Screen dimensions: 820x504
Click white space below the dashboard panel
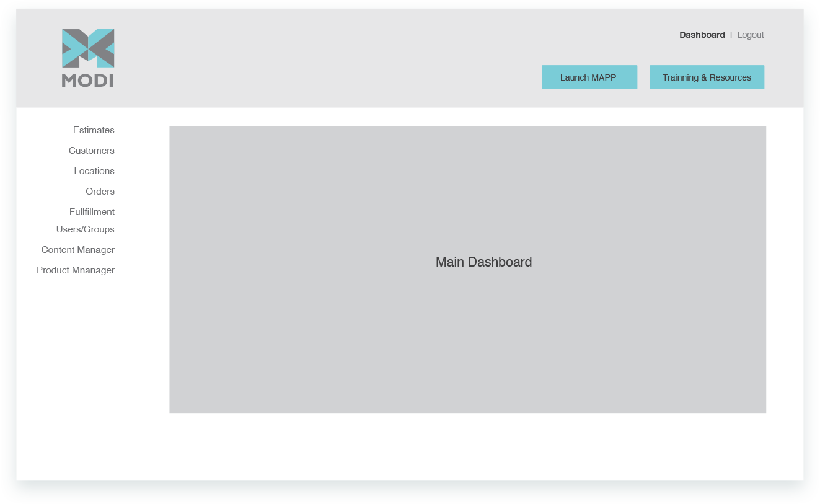(465, 446)
